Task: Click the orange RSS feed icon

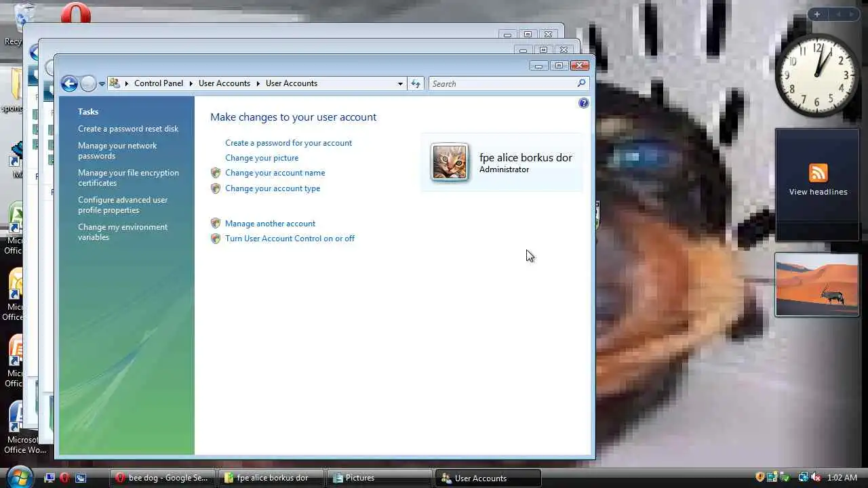Action: tap(818, 173)
